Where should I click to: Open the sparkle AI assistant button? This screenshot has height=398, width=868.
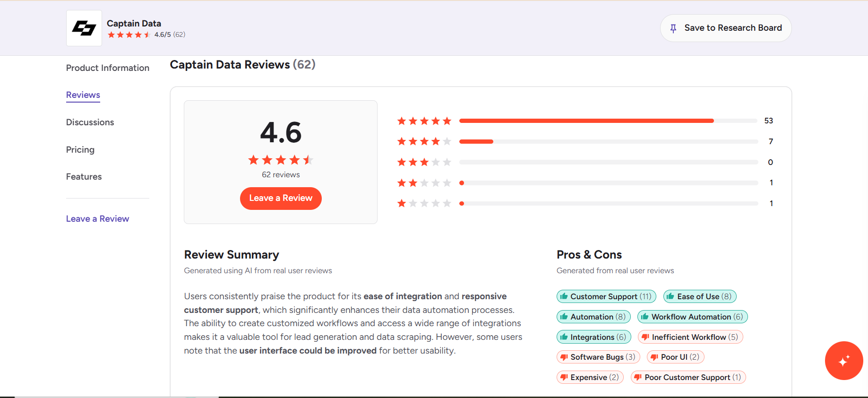point(844,361)
